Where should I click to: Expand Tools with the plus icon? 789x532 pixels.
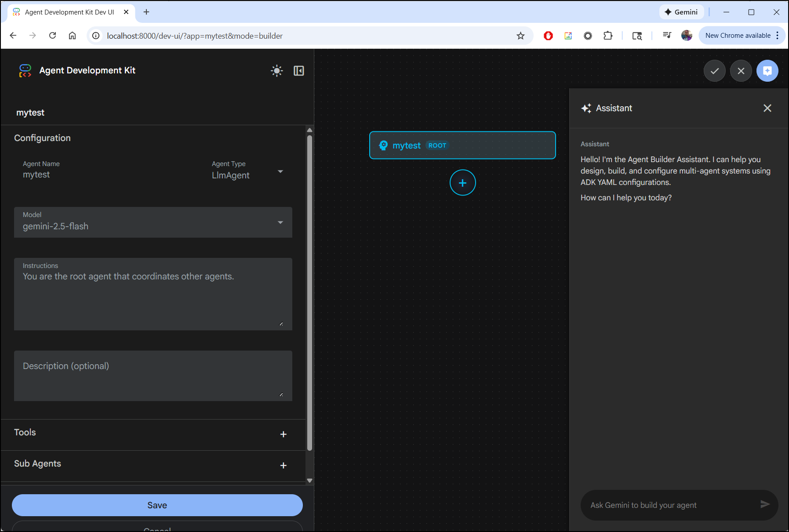coord(283,434)
